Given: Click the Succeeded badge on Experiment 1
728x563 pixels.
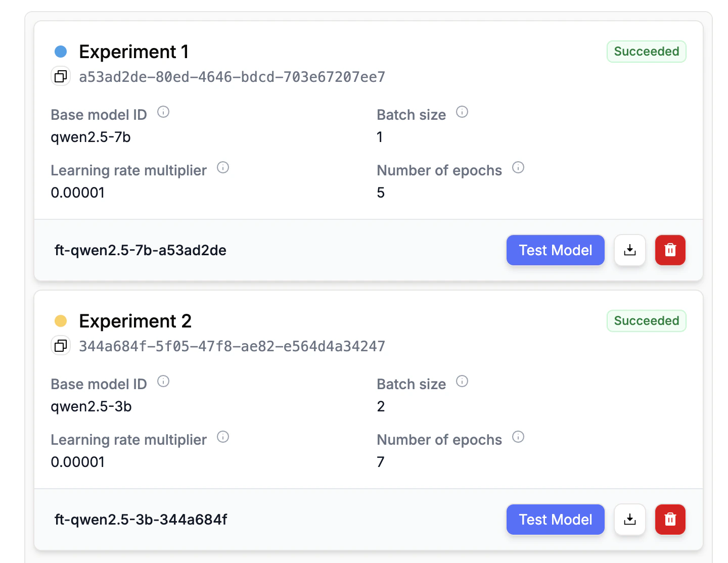Looking at the screenshot, I should [646, 51].
